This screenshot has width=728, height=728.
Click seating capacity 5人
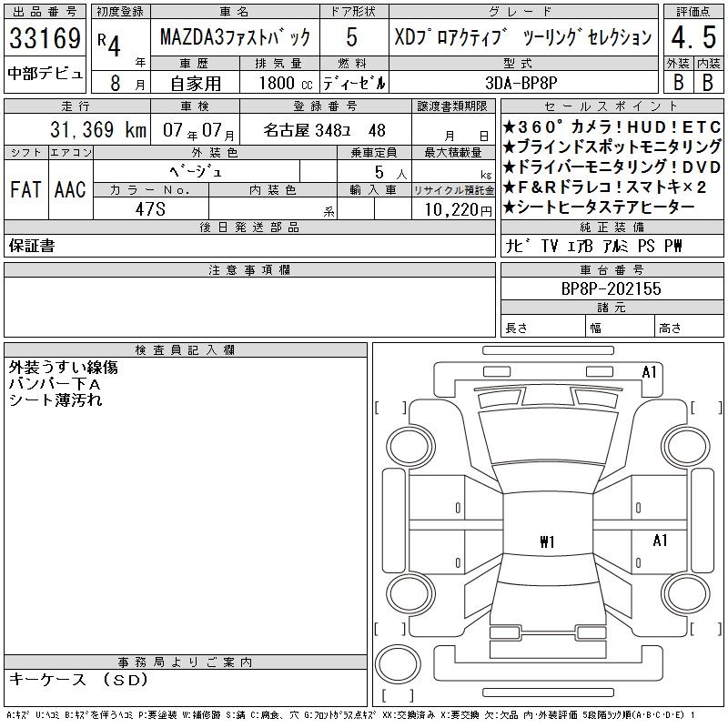(x=390, y=172)
